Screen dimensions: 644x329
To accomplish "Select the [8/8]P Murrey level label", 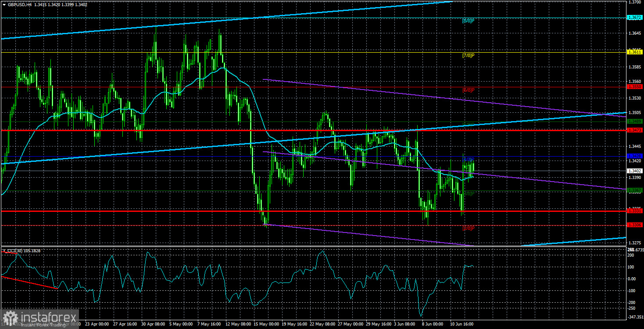I will pos(468,21).
